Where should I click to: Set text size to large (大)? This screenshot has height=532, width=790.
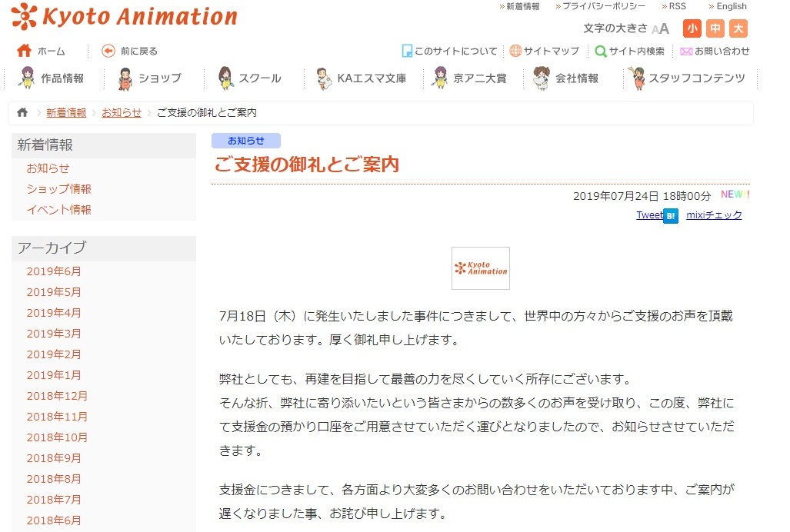point(738,28)
